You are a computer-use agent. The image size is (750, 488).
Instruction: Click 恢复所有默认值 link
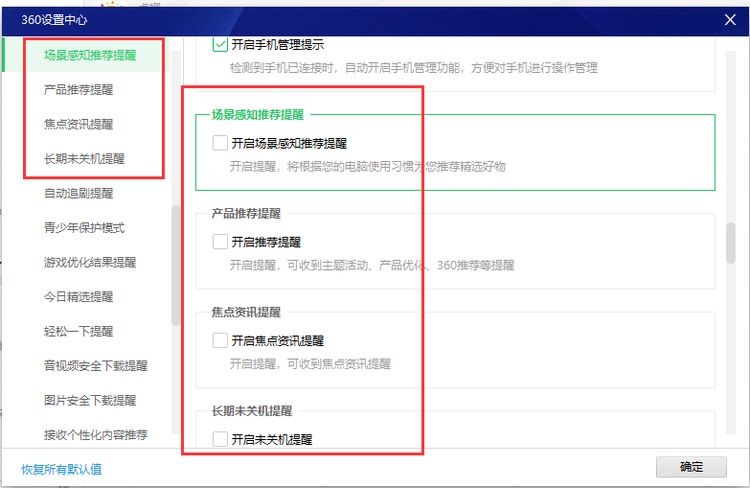point(62,469)
